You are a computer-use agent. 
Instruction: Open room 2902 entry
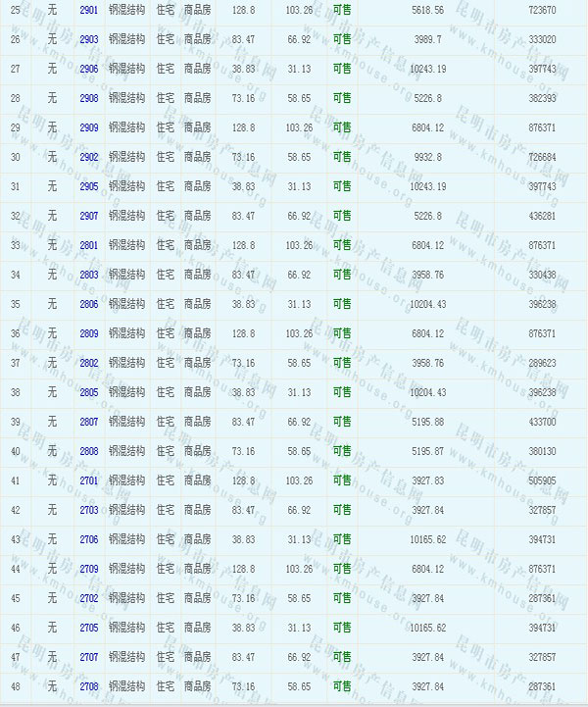point(89,157)
